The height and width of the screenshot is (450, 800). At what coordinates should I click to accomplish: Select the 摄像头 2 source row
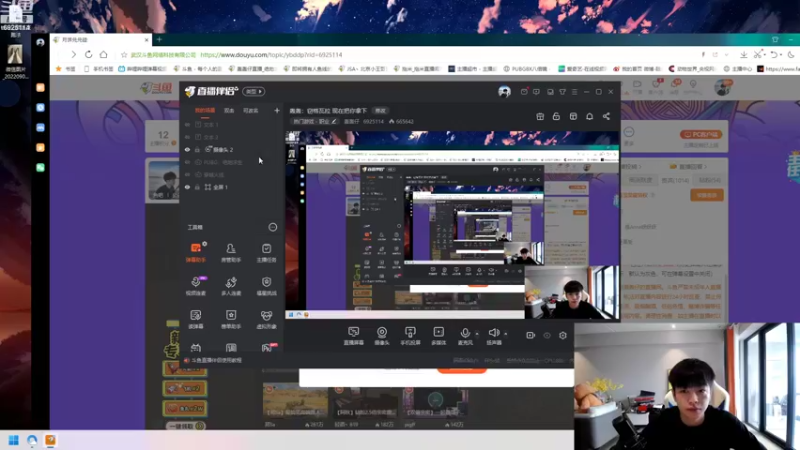[232, 149]
